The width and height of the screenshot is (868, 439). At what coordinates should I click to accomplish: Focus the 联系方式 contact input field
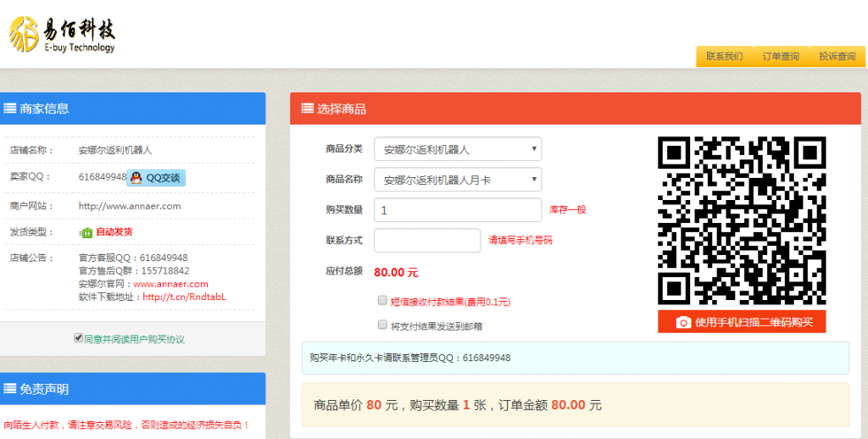427,241
